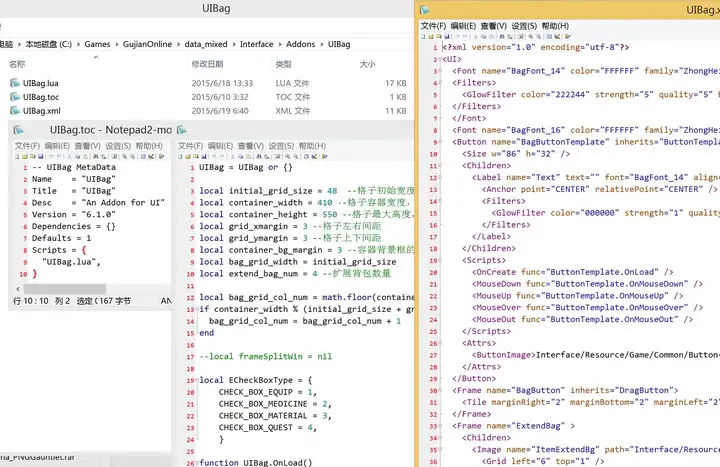
Task: Click UIBag.xml file icon in Explorer
Action: tap(15, 110)
